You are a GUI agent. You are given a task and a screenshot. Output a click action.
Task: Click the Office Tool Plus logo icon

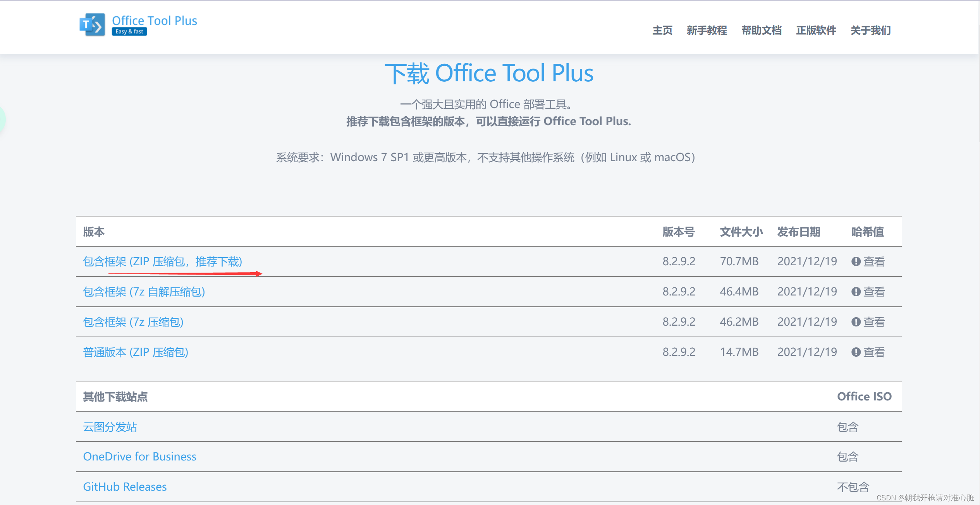(92, 25)
